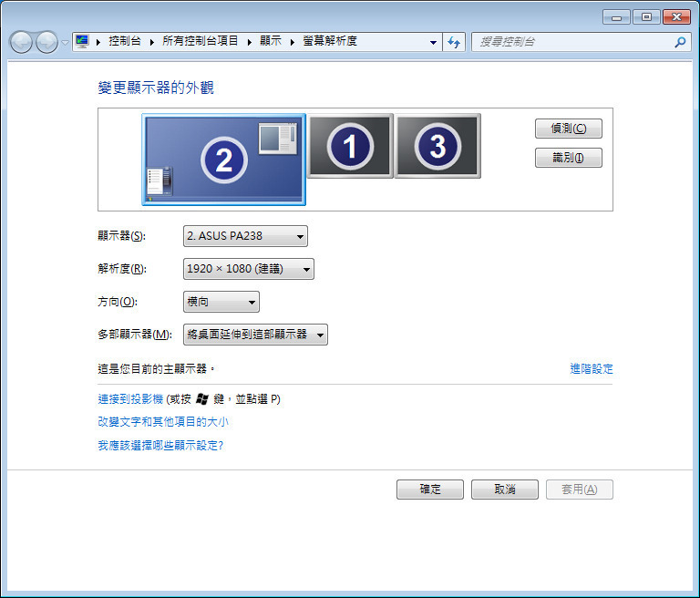Select monitor 1 thumbnail
700x598 pixels.
[x=350, y=146]
